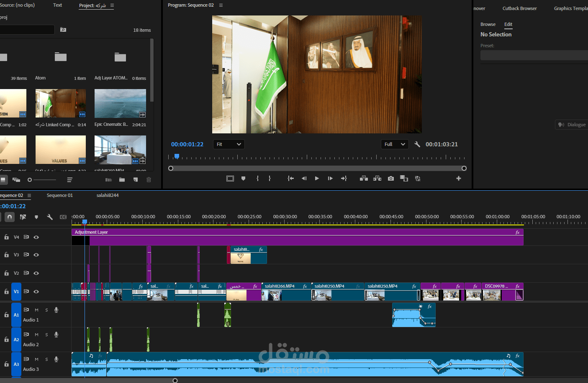Select Epic Cinematic B.. thumbnail
This screenshot has width=588, height=383.
(x=120, y=103)
